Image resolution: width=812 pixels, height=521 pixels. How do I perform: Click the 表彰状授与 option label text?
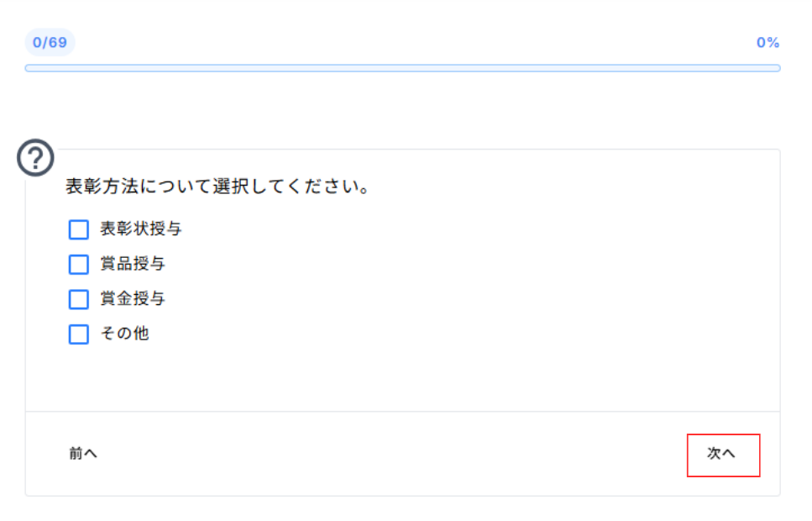(x=140, y=229)
